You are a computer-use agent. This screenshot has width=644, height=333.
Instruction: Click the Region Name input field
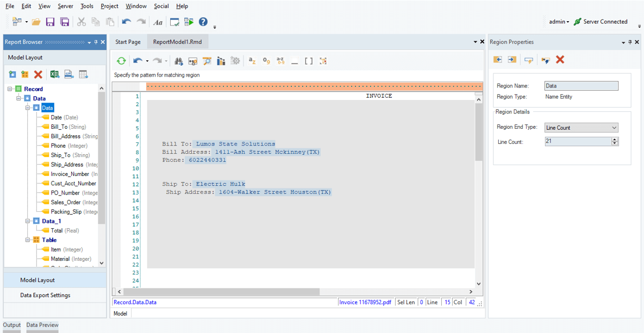tap(581, 86)
